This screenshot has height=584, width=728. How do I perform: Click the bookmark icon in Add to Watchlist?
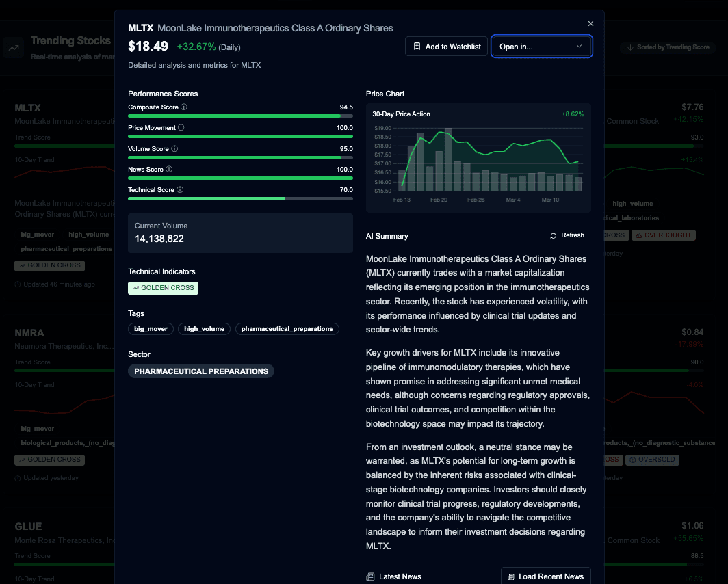point(417,46)
